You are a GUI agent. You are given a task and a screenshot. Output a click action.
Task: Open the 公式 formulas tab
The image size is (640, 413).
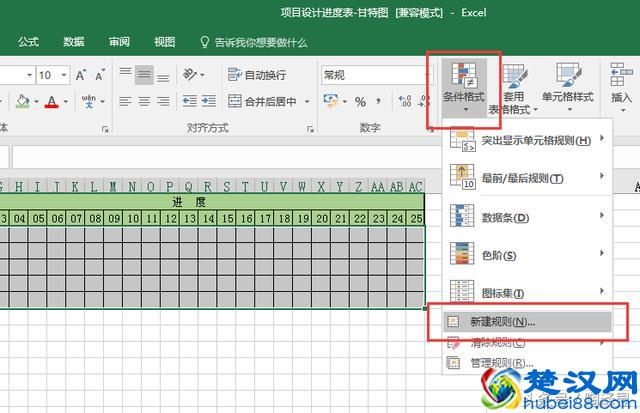coord(28,42)
